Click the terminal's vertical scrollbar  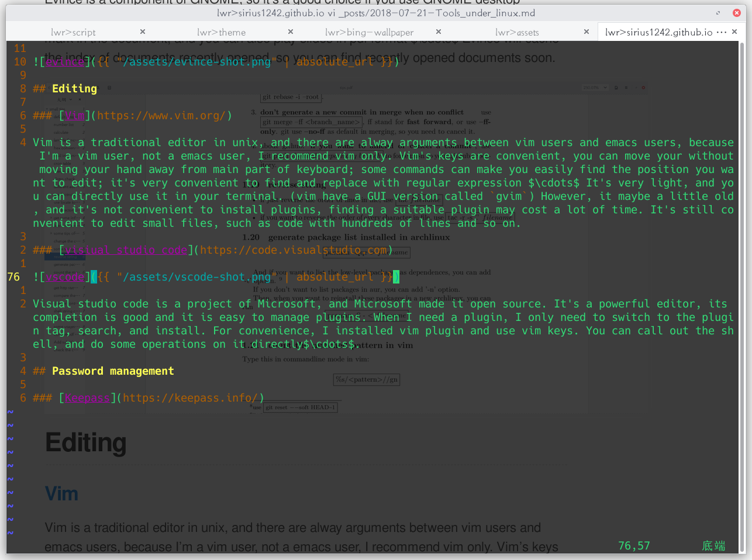click(x=743, y=297)
